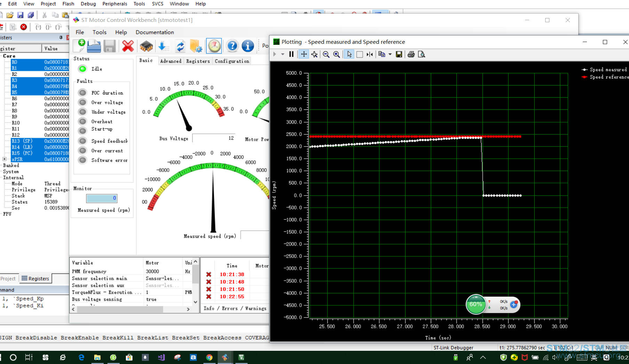
Task: Toggle the arrow pointer tool in Plotting toolbar
Action: [x=349, y=54]
